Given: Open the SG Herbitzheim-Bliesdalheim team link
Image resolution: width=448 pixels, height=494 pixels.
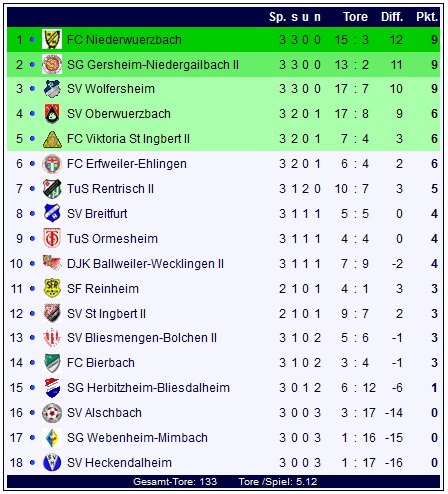Looking at the screenshot, I should (148, 388).
